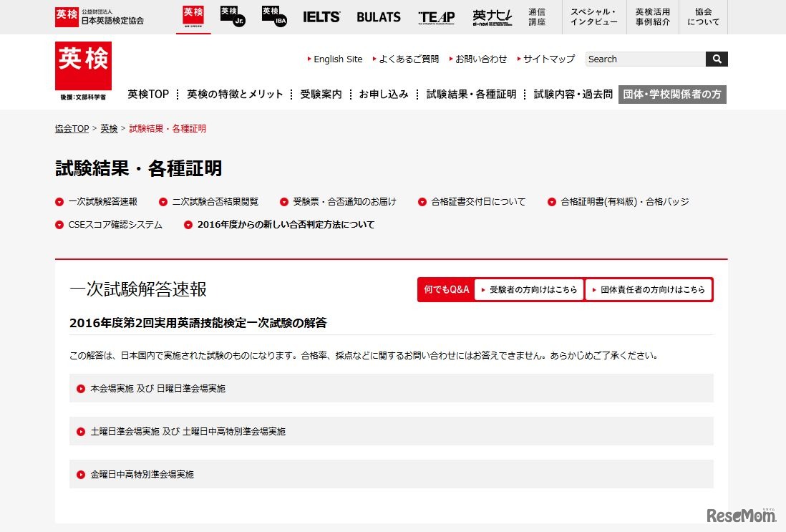The image size is (786, 532).
Task: Select 受験案内 in main navigation
Action: [321, 95]
